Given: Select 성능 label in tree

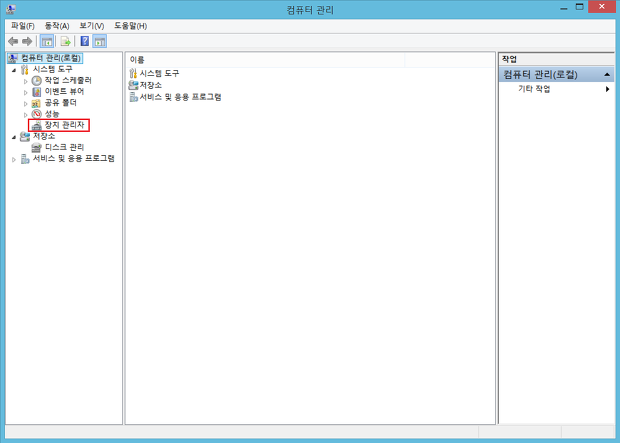Looking at the screenshot, I should click(52, 114).
